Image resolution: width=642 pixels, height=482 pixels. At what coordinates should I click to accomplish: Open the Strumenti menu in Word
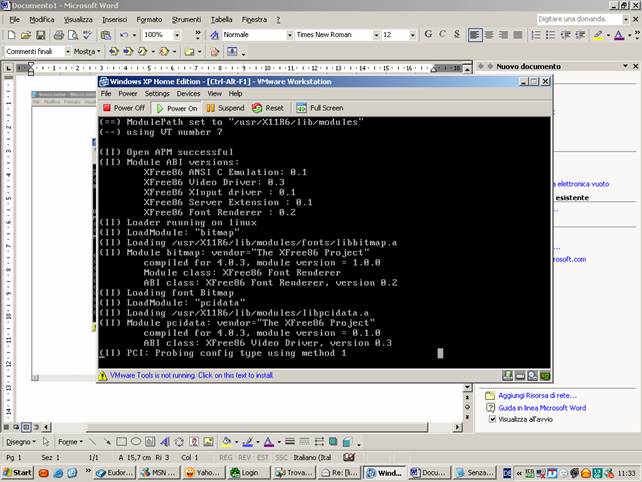pos(186,20)
